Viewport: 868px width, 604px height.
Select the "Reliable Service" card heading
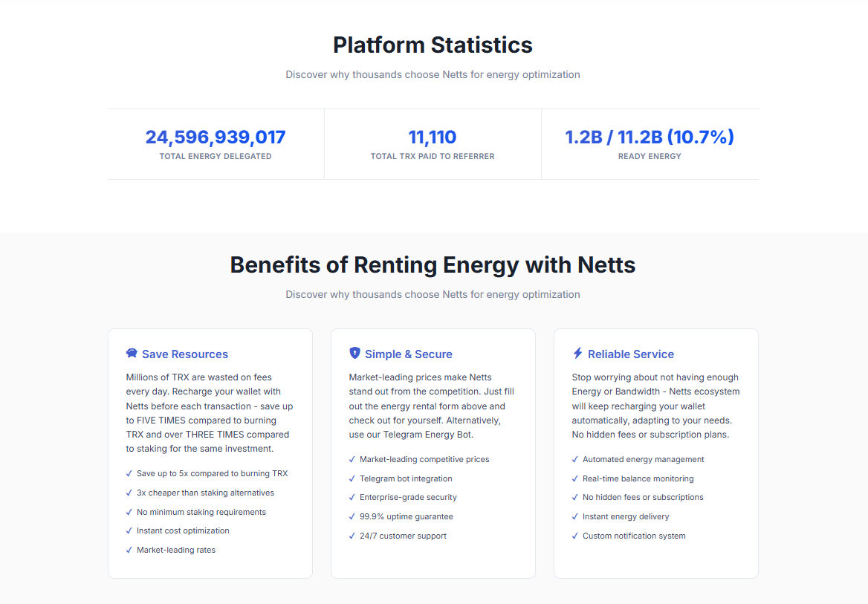(631, 354)
